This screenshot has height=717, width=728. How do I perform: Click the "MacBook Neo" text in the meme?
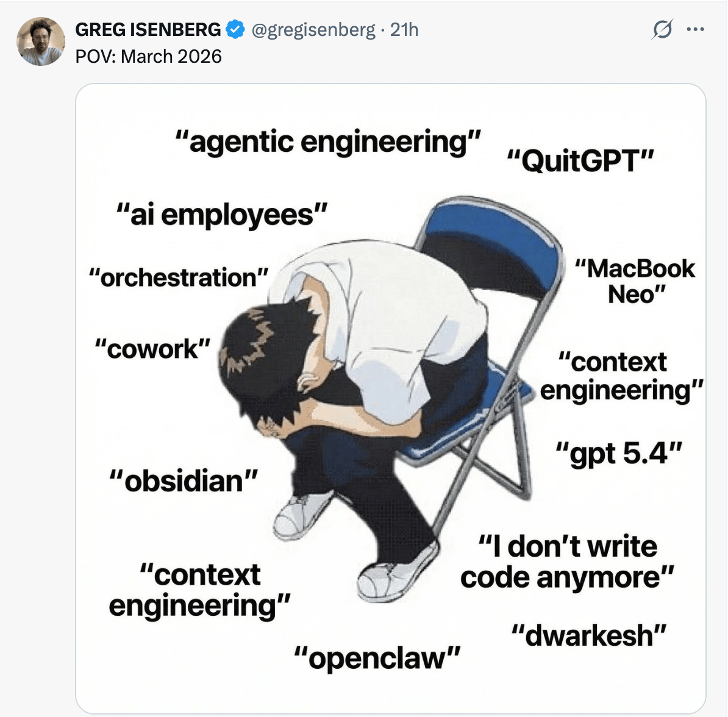coord(635,281)
